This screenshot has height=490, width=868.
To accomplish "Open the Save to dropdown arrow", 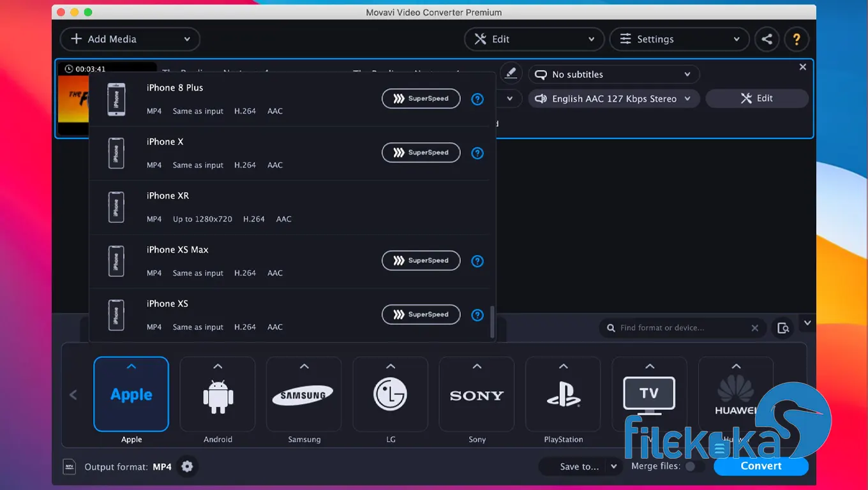I will [614, 466].
